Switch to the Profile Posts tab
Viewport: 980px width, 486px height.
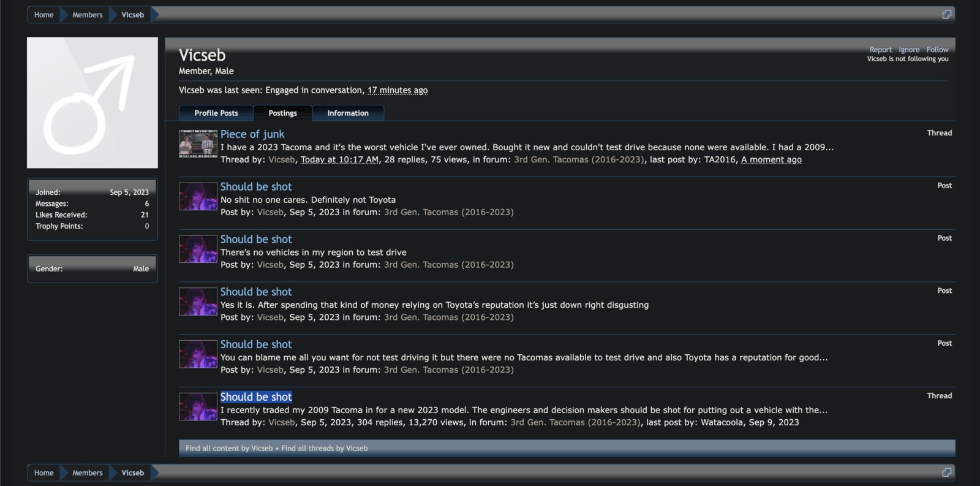(216, 113)
